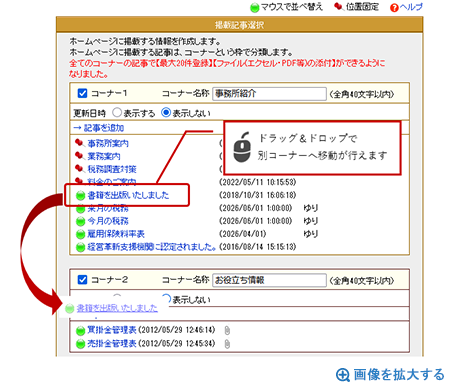Click the red pin beside 業務案内
450x386 pixels.
pyautogui.click(x=79, y=156)
